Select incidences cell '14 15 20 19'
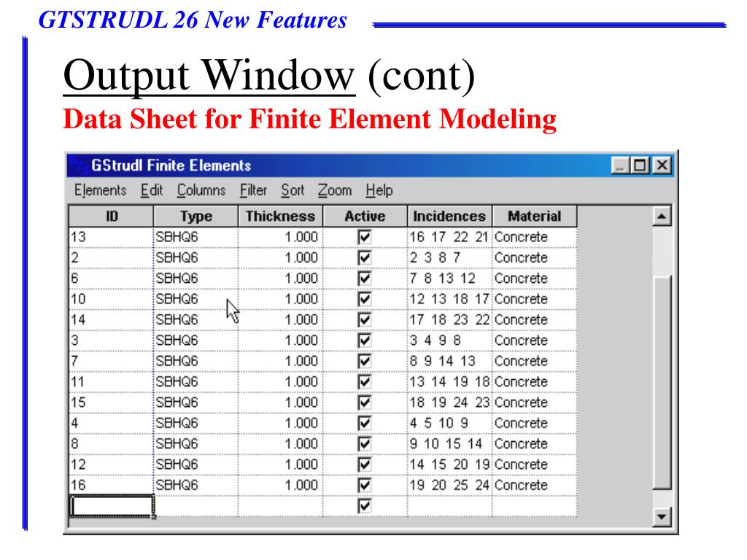This screenshot has width=747, height=560. point(449,464)
